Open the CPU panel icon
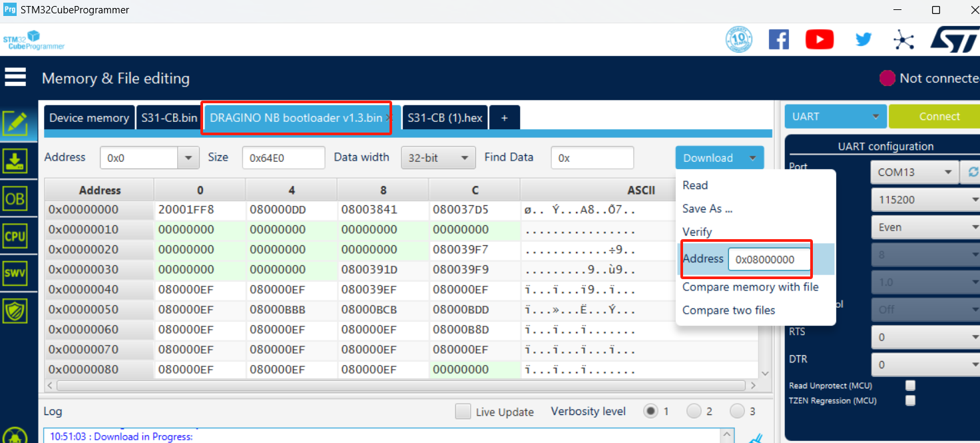Screen dimensions: 980x443 [x=15, y=236]
